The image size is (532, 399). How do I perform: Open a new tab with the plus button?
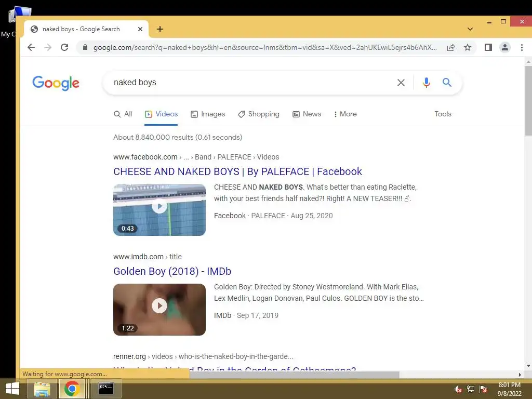click(160, 29)
